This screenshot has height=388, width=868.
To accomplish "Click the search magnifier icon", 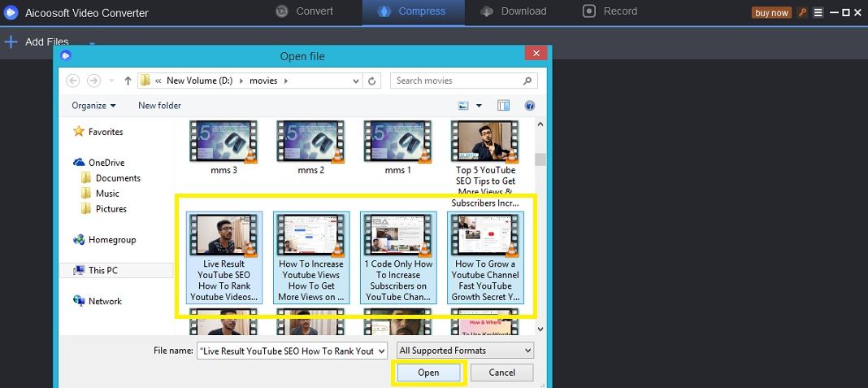I will coord(527,81).
